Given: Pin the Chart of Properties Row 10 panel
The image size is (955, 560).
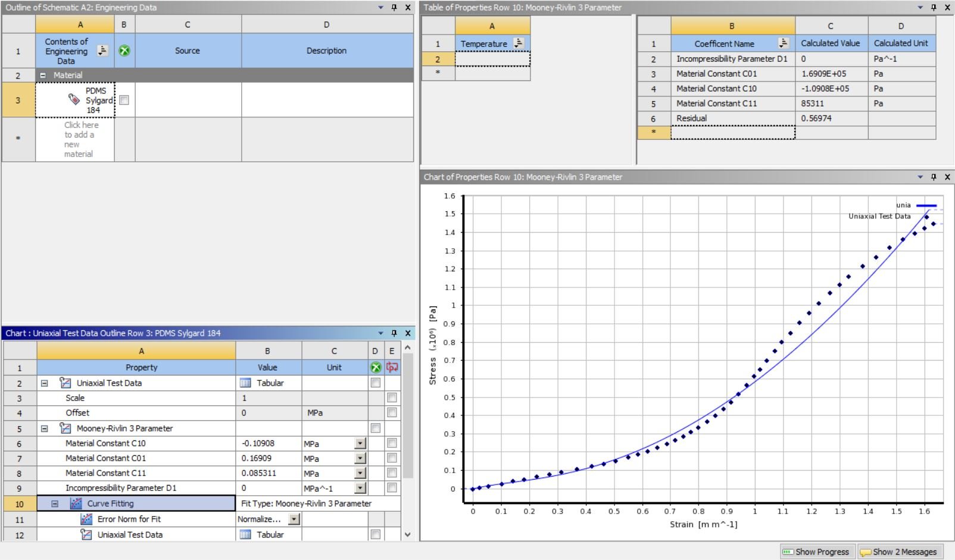Looking at the screenshot, I should [x=934, y=177].
